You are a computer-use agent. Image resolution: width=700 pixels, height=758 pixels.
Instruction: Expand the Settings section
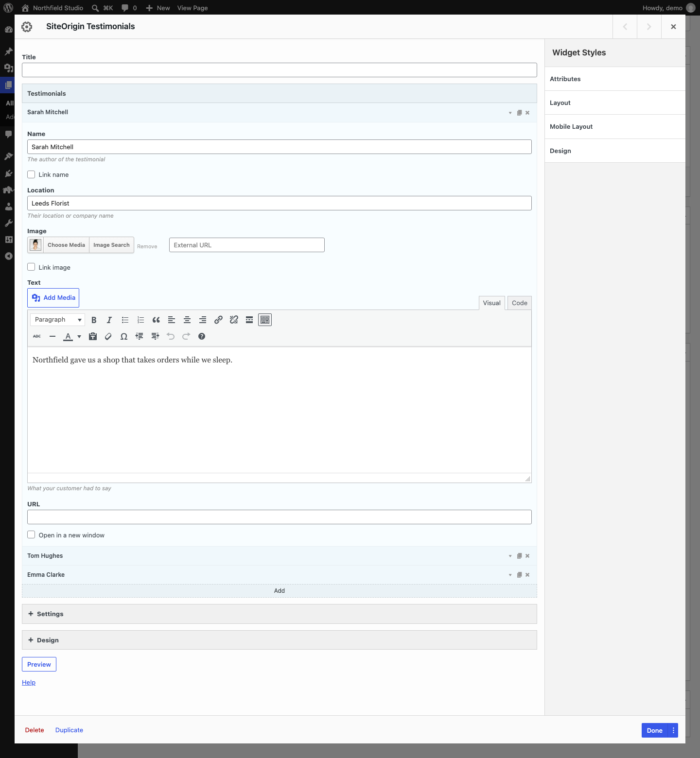pyautogui.click(x=280, y=614)
